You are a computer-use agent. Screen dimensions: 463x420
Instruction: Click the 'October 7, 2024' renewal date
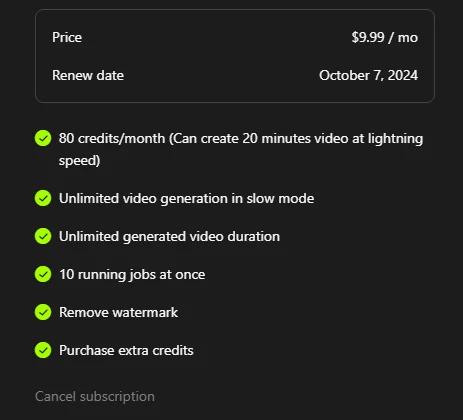pyautogui.click(x=368, y=75)
